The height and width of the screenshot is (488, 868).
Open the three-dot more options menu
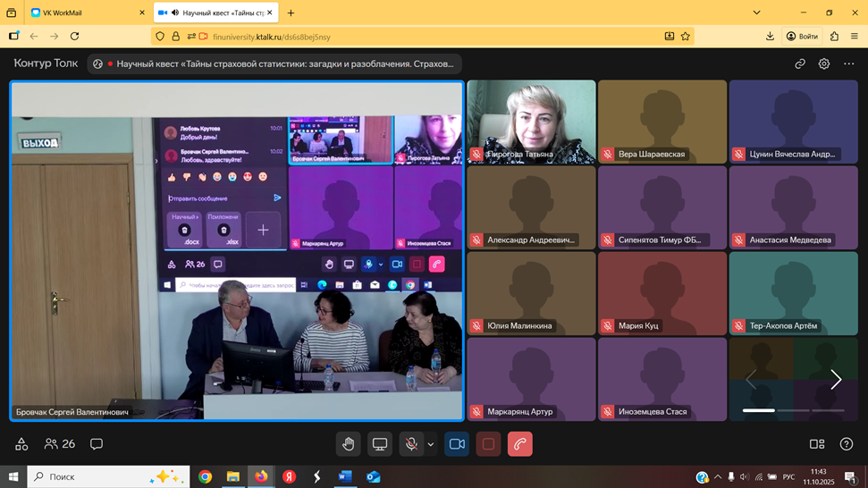point(849,64)
